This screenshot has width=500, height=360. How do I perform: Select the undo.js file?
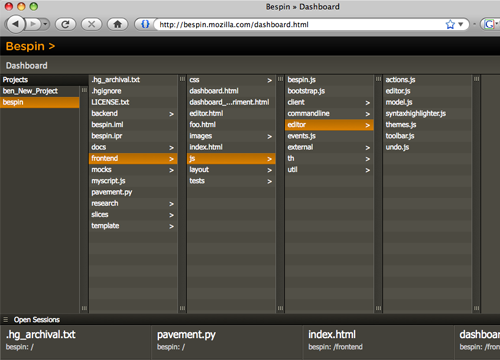click(x=427, y=147)
